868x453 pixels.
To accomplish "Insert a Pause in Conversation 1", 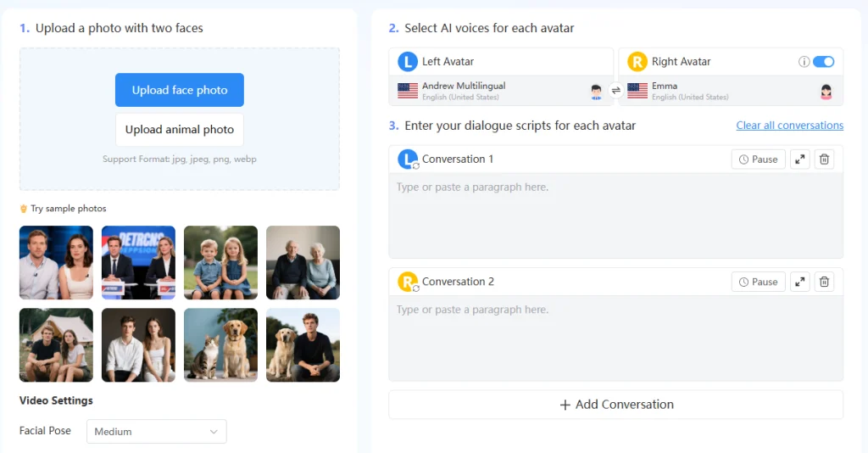I will (x=759, y=159).
